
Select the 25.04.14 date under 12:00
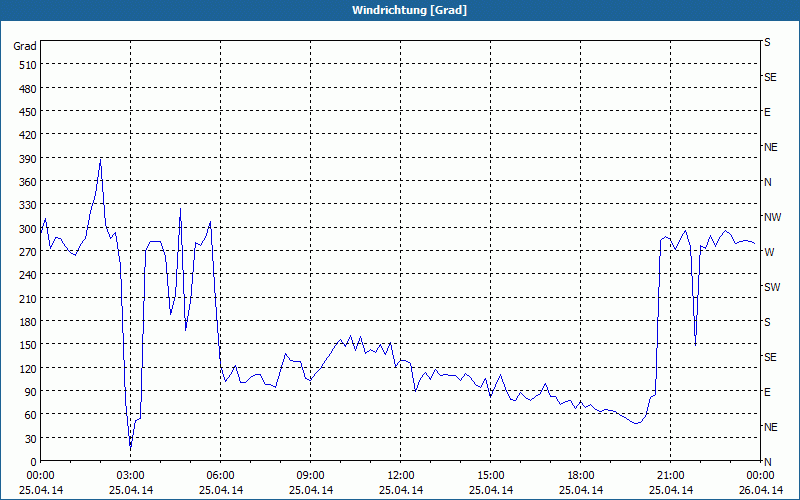coord(401,490)
